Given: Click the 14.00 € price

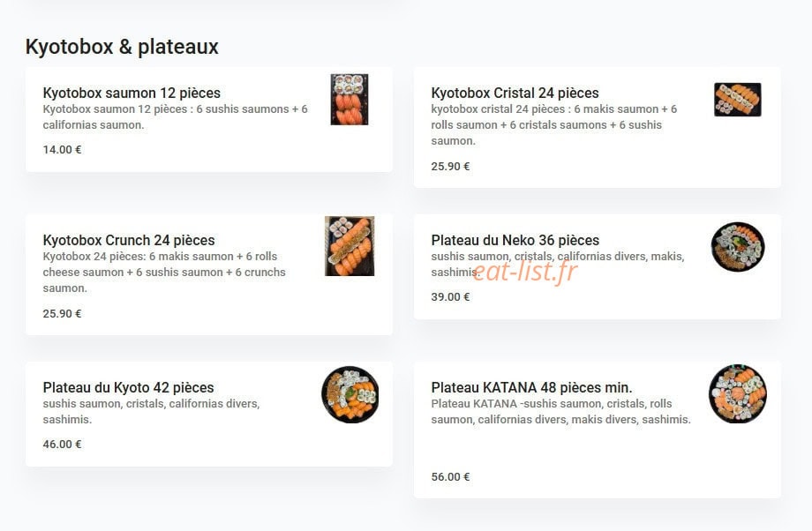Looking at the screenshot, I should pyautogui.click(x=62, y=150).
